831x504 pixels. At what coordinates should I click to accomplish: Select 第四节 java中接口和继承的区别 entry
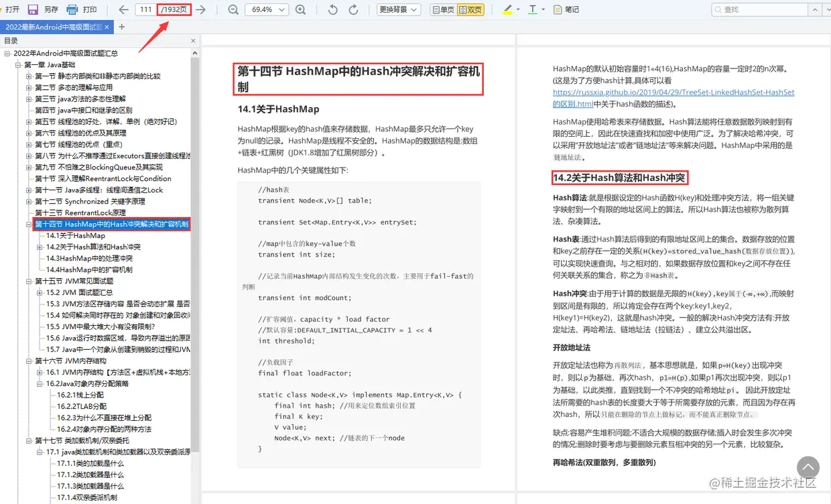coord(84,110)
